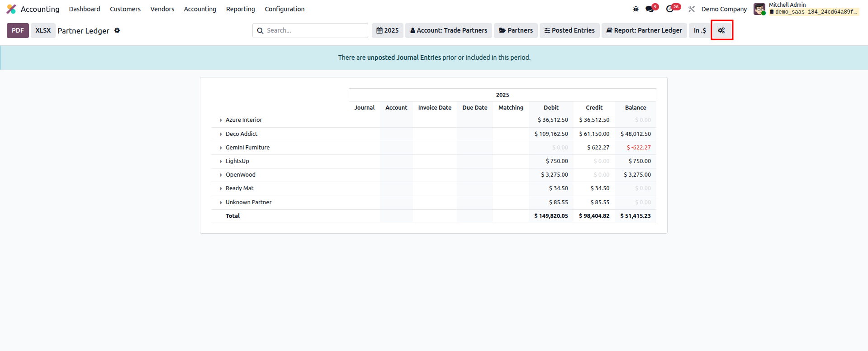Open the Customers menu
868x351 pixels.
pyautogui.click(x=125, y=9)
